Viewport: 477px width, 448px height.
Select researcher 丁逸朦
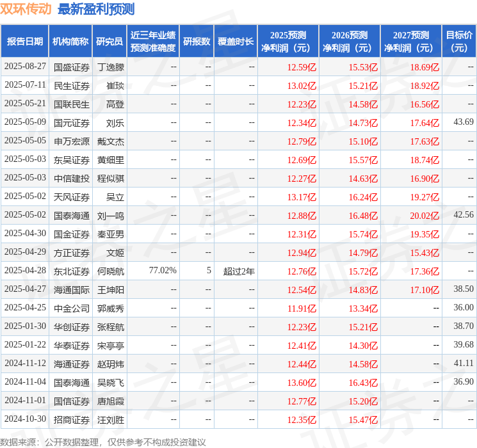(x=111, y=67)
